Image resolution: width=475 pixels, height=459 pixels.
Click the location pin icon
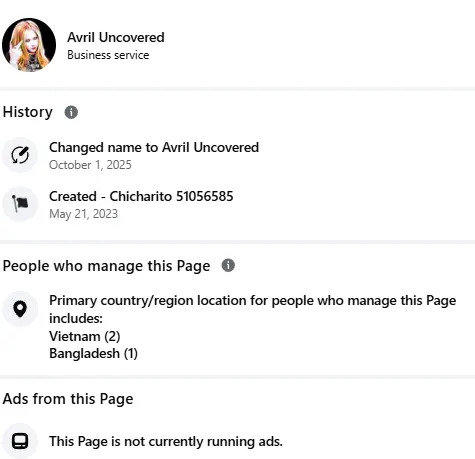pyautogui.click(x=20, y=309)
